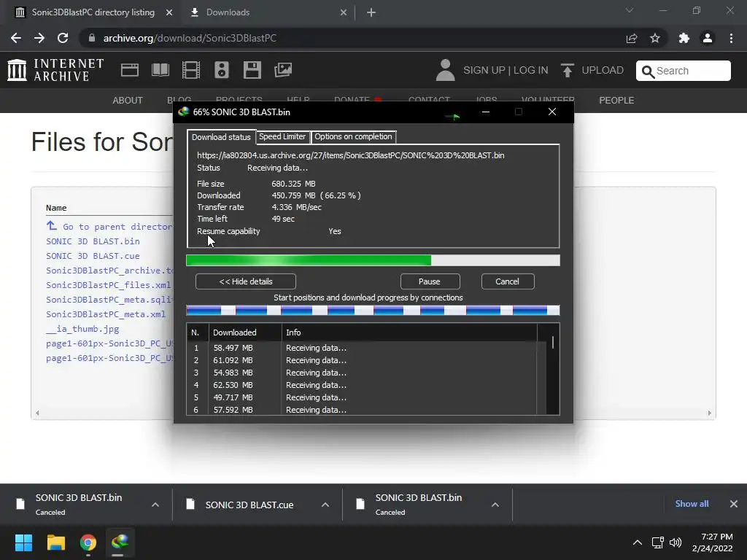Share this page icon in address bar

[632, 38]
